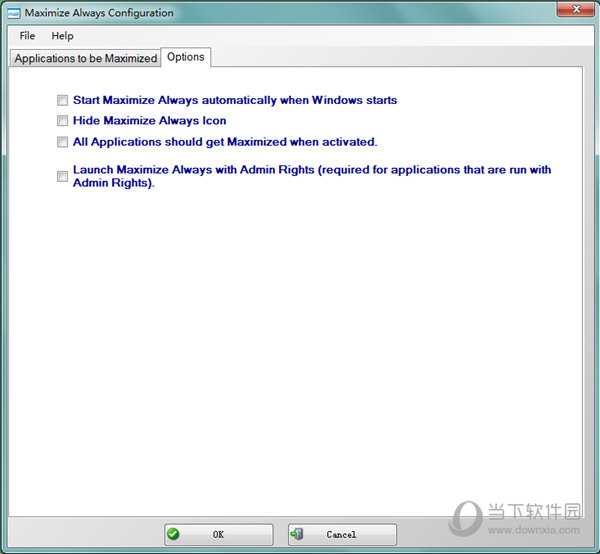Switch to Applications to be Maximized tab

(85, 58)
